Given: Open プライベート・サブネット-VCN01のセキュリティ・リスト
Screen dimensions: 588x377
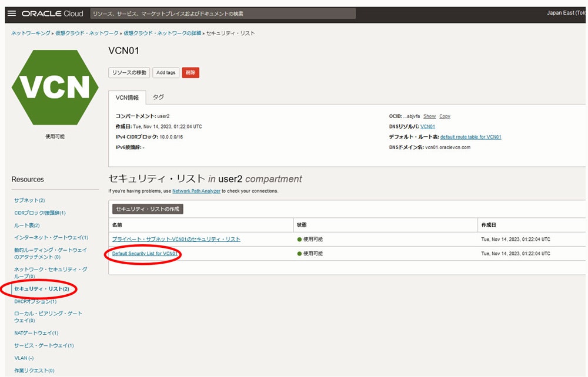Looking at the screenshot, I should [x=176, y=239].
